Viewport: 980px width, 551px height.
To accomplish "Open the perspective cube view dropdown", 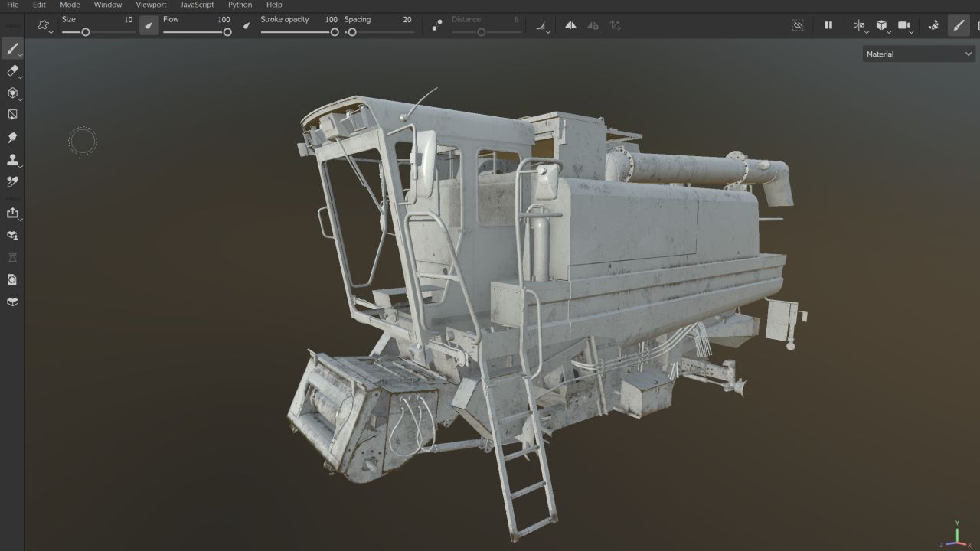I will [883, 26].
